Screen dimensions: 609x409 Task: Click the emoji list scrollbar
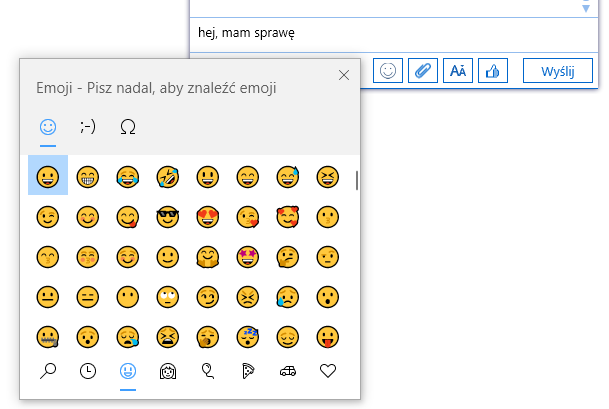pos(357,180)
